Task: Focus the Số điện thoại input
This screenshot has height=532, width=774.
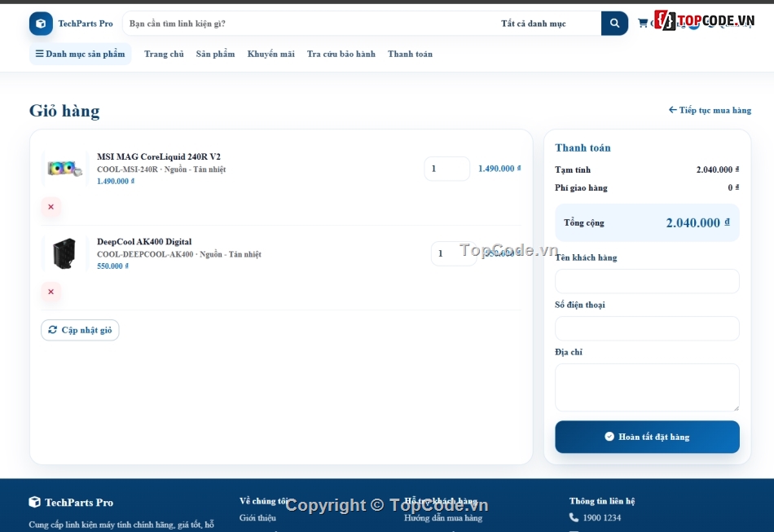Action: (x=647, y=328)
